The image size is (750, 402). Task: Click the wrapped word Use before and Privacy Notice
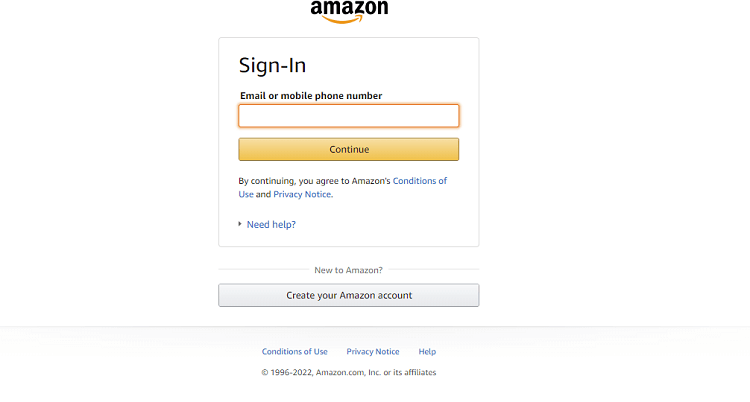pyautogui.click(x=246, y=194)
